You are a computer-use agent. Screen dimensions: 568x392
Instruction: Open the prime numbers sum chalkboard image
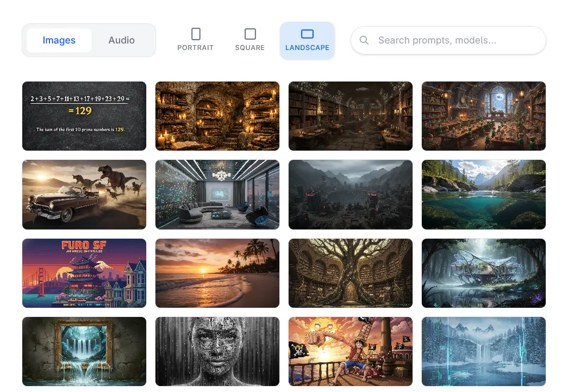pyautogui.click(x=84, y=116)
